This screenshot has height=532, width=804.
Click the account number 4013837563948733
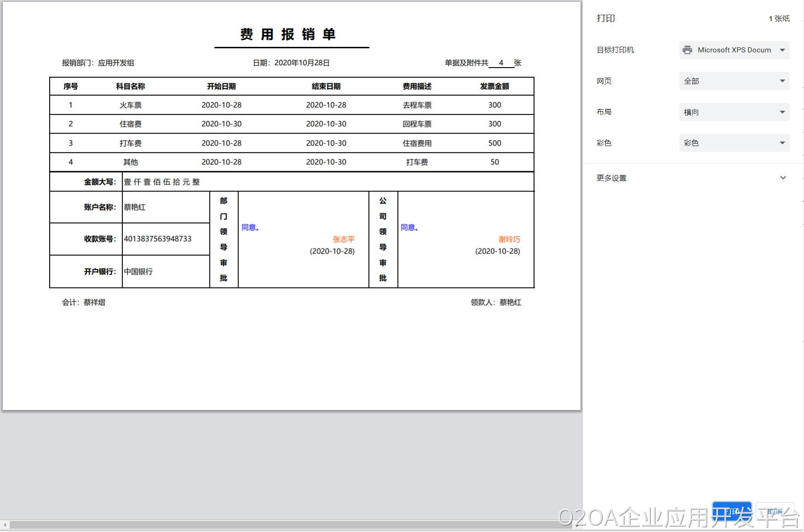[x=157, y=239]
